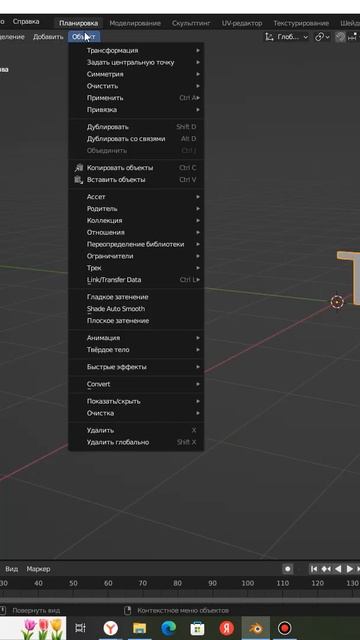Open the timeline Маркер menu
360x640 pixels.
pyautogui.click(x=38, y=569)
